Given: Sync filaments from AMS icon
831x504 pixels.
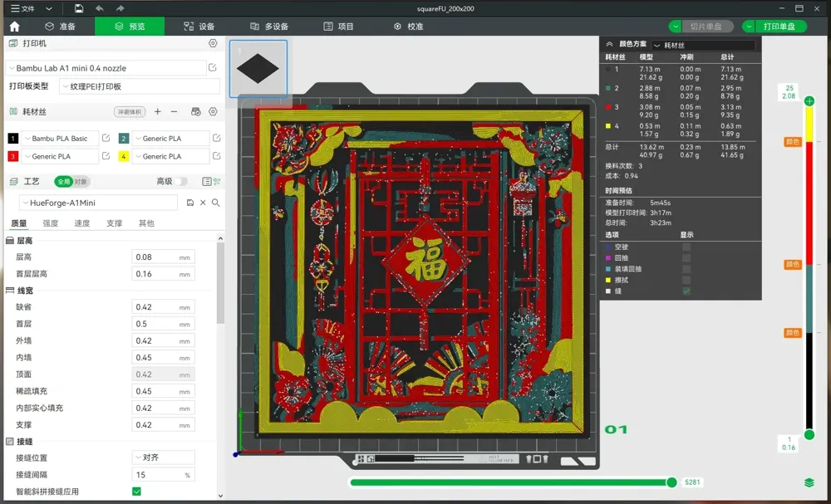Looking at the screenshot, I should click(x=195, y=112).
